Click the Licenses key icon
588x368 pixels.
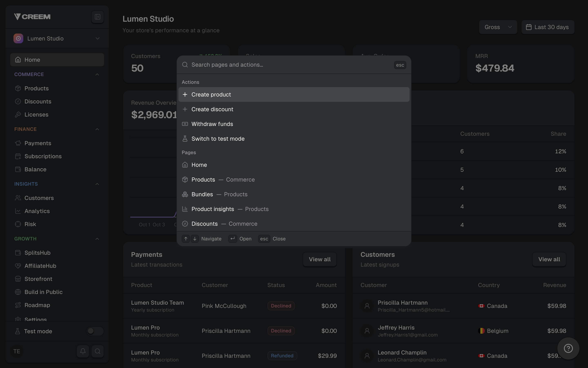coord(18,115)
